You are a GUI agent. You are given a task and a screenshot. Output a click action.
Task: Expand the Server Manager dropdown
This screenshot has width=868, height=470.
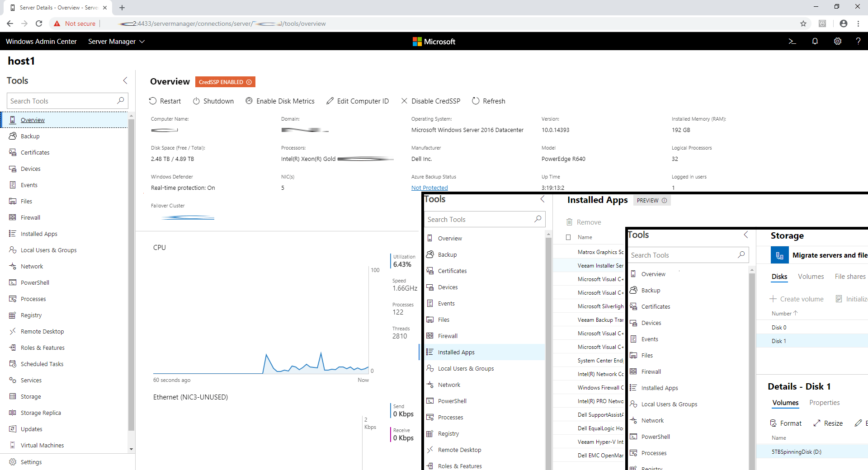tap(116, 42)
